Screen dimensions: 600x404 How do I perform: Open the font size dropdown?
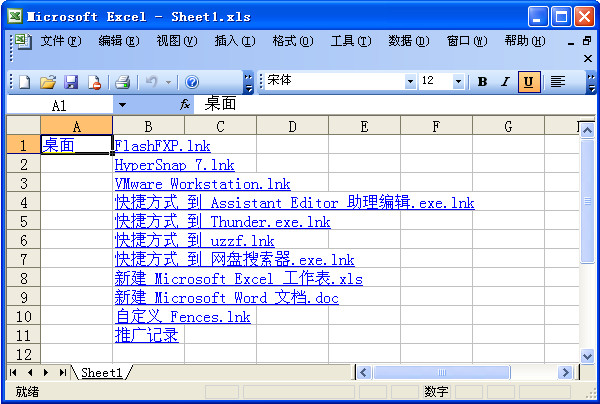[458, 81]
